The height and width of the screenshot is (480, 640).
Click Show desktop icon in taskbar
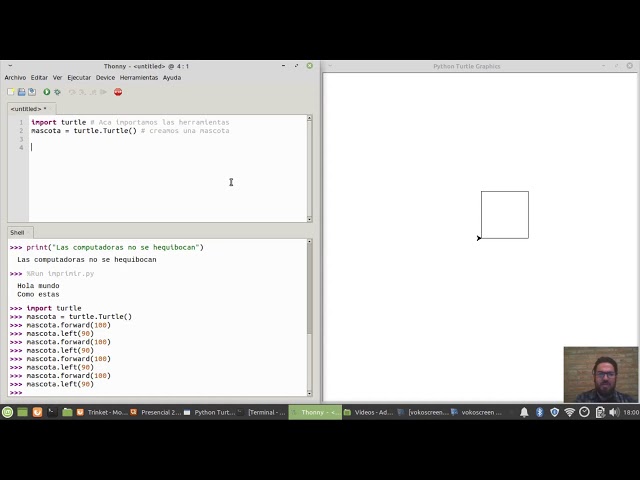[x=22, y=412]
